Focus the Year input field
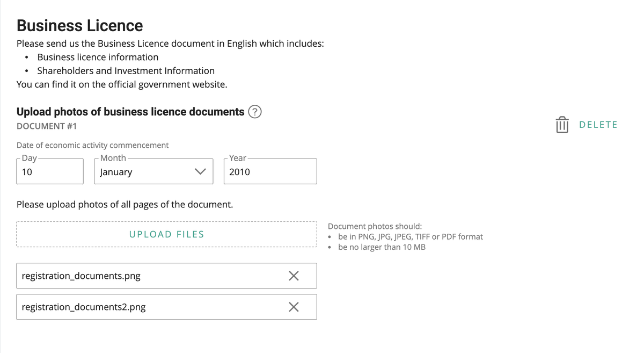644x353 pixels. 270,172
